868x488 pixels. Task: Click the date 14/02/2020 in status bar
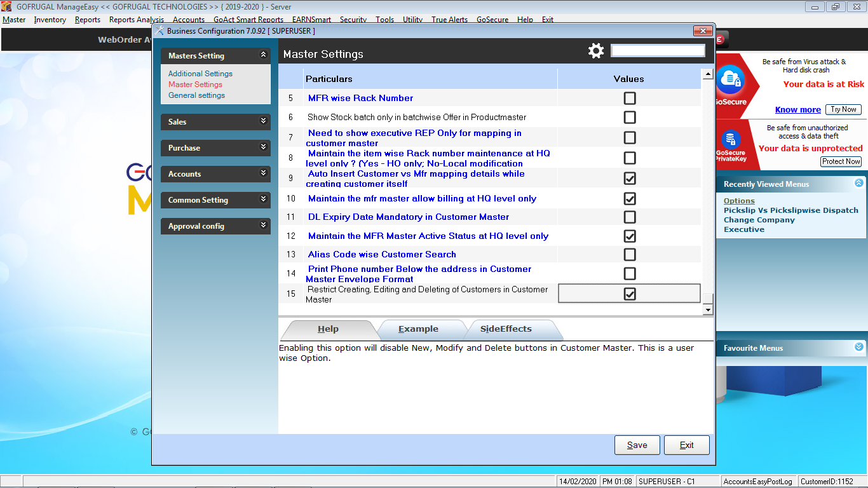click(577, 482)
